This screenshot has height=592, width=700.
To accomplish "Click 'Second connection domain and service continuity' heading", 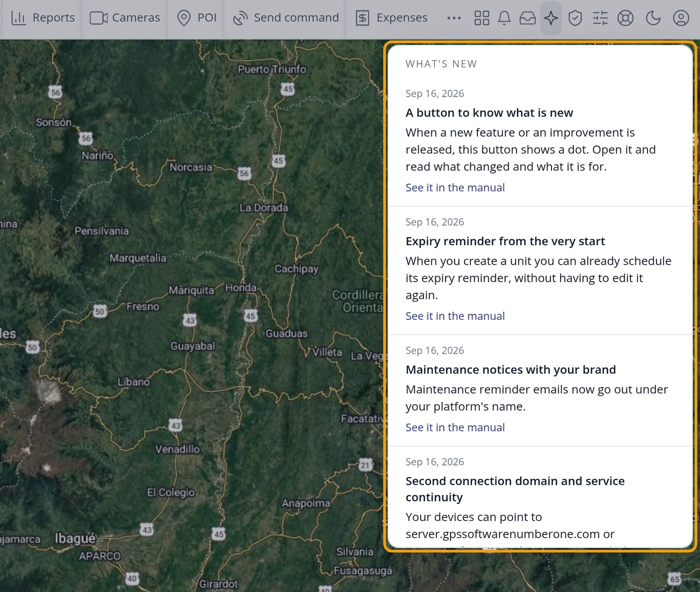I will (x=515, y=489).
